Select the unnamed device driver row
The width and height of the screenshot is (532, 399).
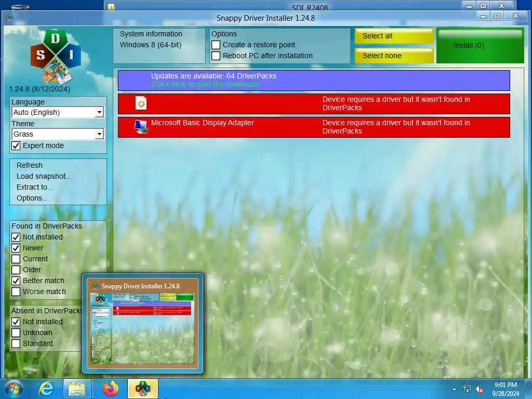(x=314, y=104)
